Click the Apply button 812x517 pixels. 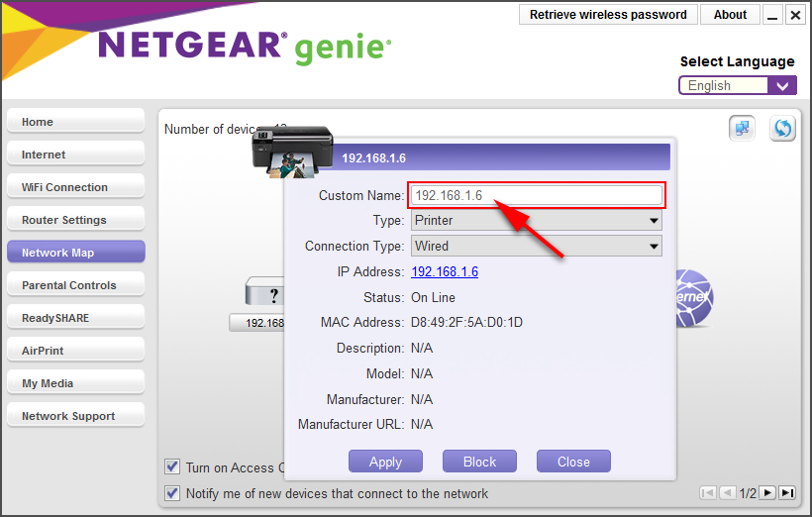click(x=385, y=462)
